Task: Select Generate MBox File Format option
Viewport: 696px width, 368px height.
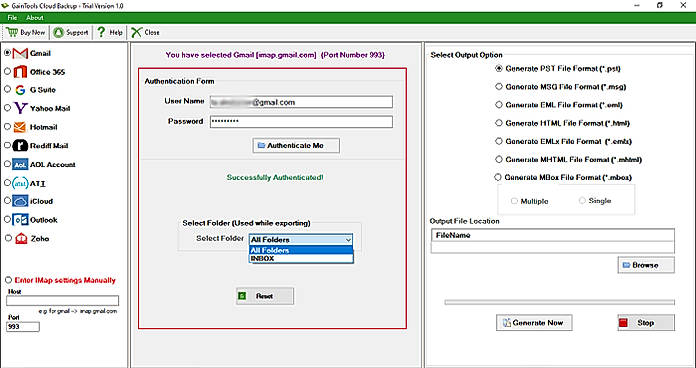Action: tap(498, 177)
